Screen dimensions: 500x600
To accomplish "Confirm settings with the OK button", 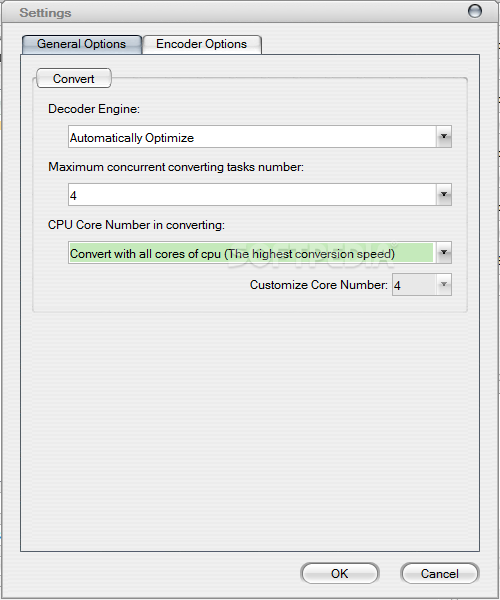I will click(340, 573).
